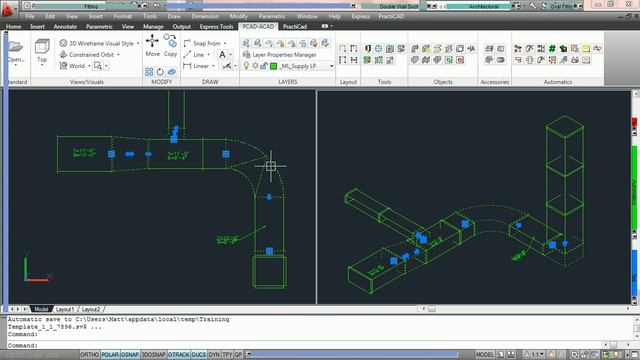Click the green icon in Tools panel bottom row
This screenshot has height=360, width=640.
click(x=367, y=60)
